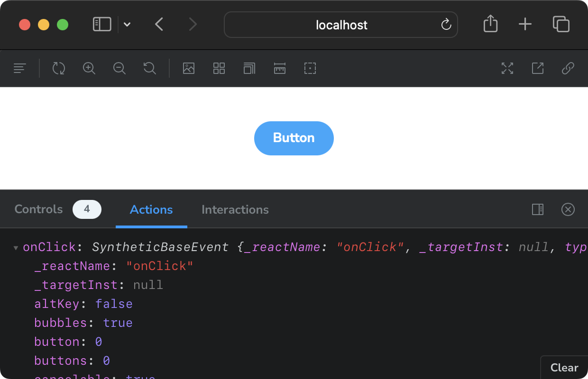Select the measure tool

pyautogui.click(x=279, y=68)
